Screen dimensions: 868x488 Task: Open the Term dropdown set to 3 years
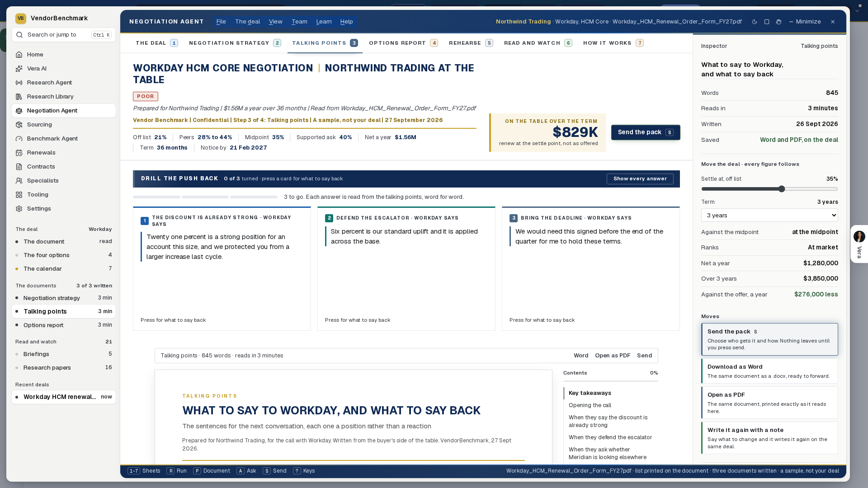tap(769, 215)
